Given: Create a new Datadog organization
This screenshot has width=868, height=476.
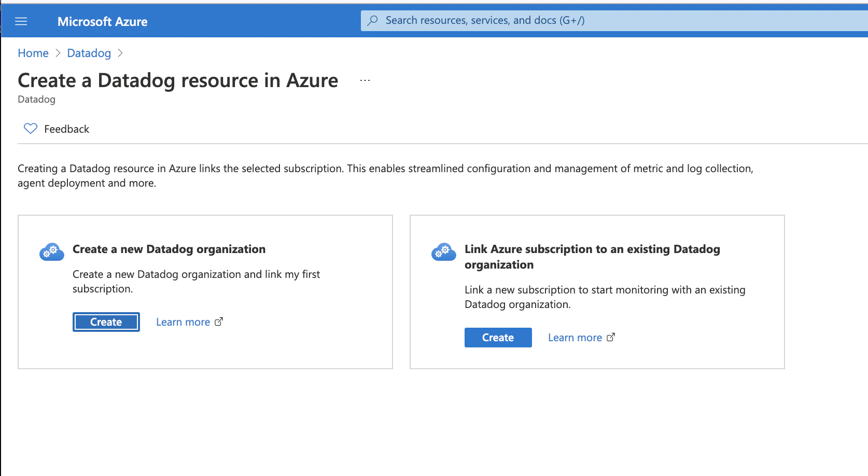Looking at the screenshot, I should (106, 322).
